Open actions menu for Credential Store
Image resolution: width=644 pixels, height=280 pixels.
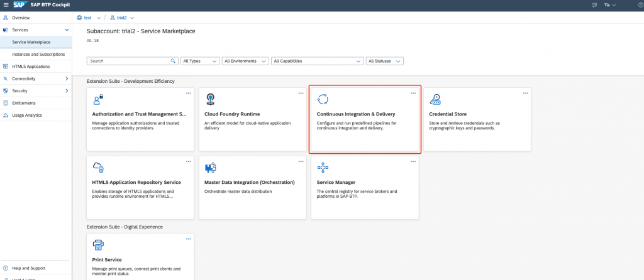click(x=525, y=93)
